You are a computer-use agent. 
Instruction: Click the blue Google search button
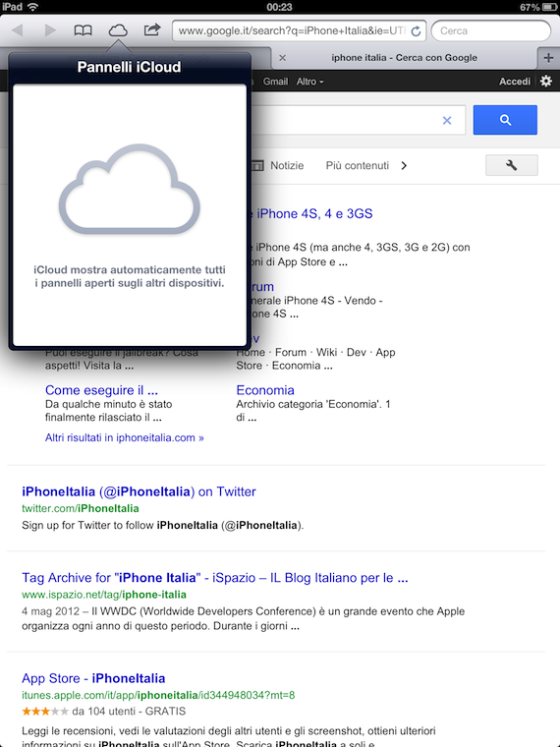(x=505, y=120)
